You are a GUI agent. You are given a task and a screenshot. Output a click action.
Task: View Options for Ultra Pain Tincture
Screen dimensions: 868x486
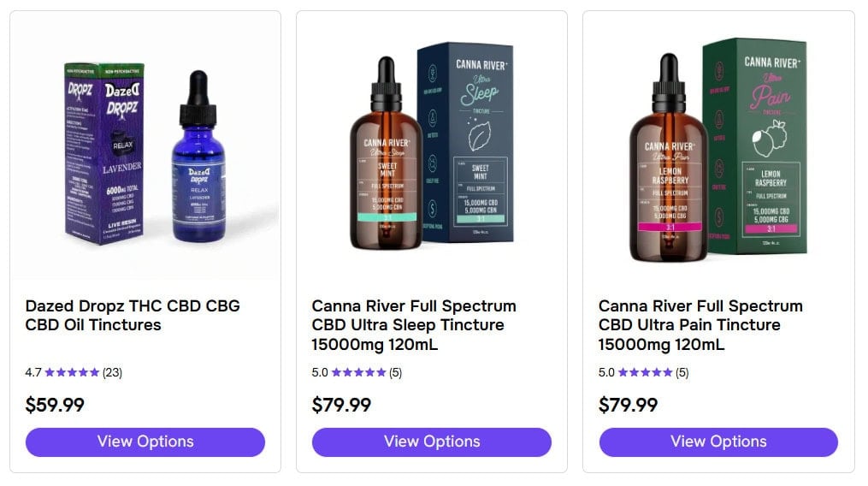(x=718, y=442)
